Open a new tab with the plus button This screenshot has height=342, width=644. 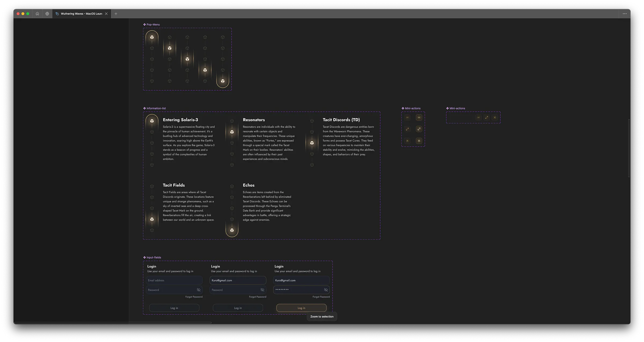[116, 14]
